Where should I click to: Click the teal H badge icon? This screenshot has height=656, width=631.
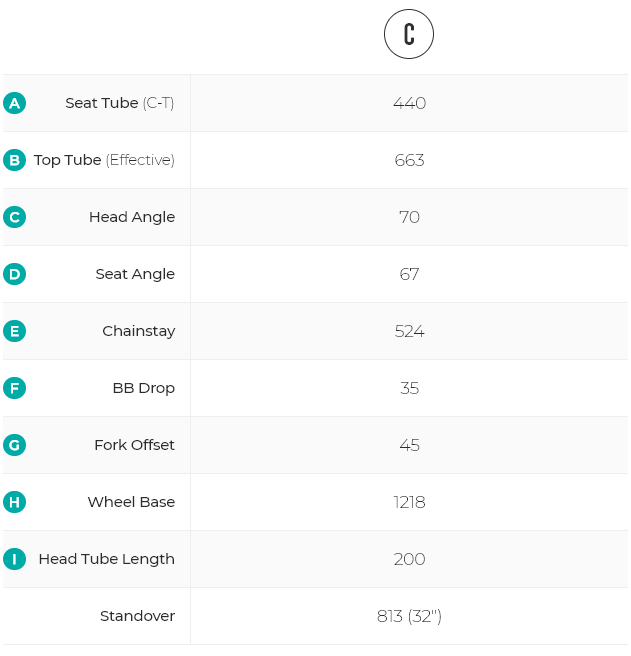point(14,502)
